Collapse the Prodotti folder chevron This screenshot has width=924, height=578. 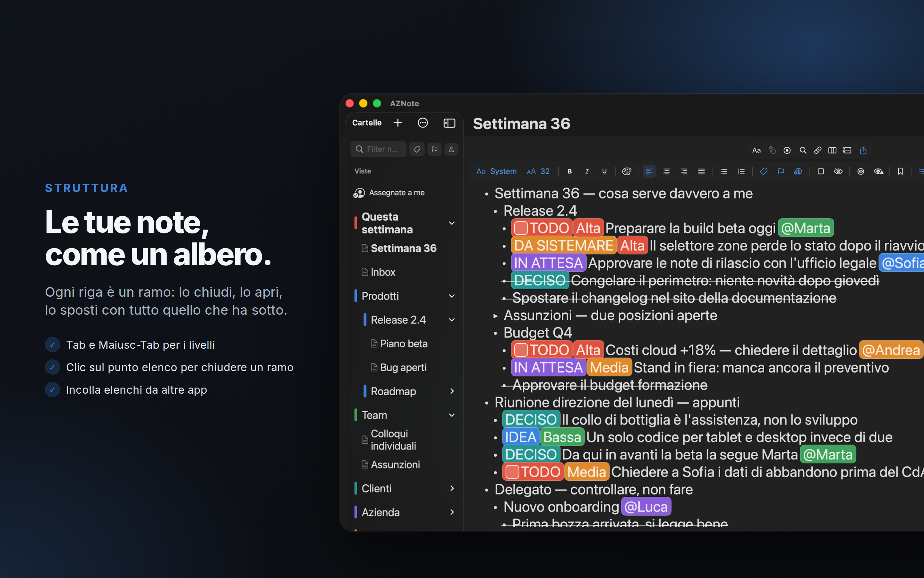(x=452, y=296)
